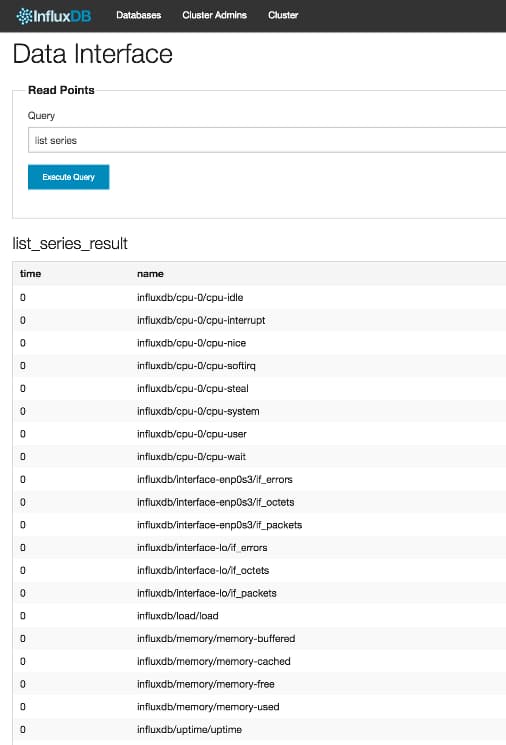Select row influxdb/interface-lo/if_errors
Screen dimensions: 506x745
(x=259, y=548)
